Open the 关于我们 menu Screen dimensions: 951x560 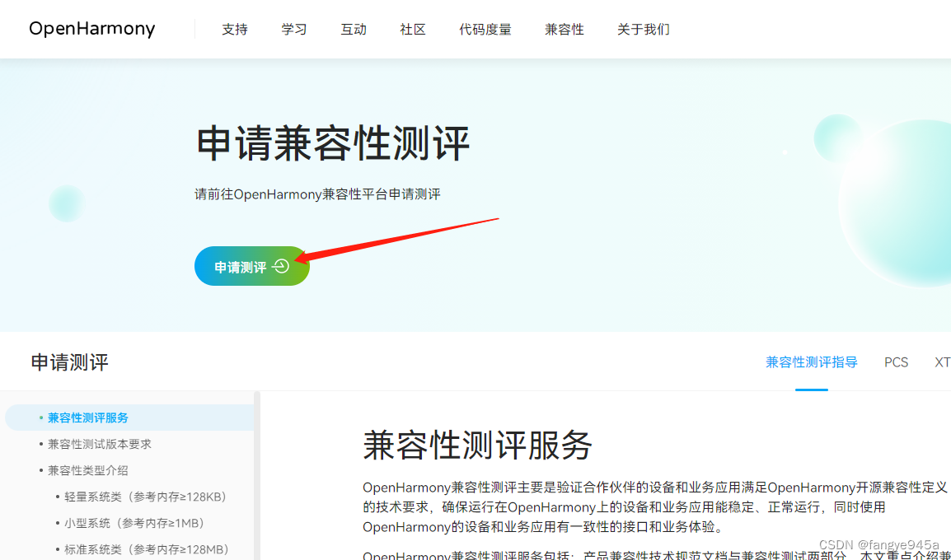tap(644, 29)
